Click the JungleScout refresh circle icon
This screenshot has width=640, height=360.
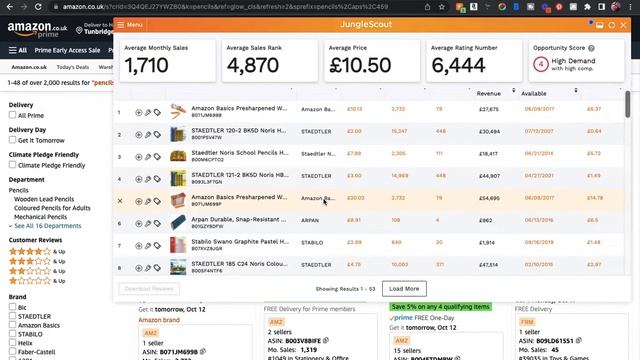(x=611, y=25)
